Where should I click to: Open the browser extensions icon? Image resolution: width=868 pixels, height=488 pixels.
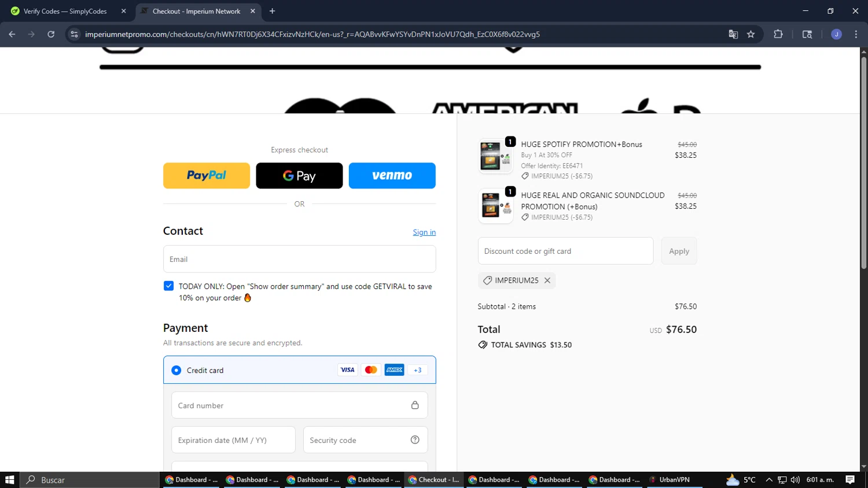(x=778, y=34)
